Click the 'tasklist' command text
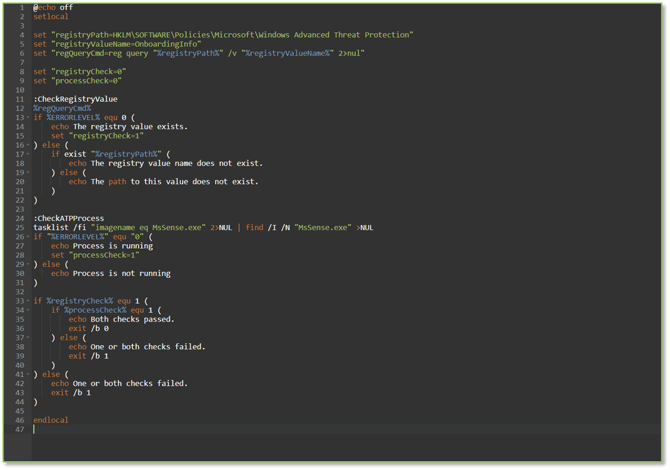This screenshot has width=670, height=470. 50,227
